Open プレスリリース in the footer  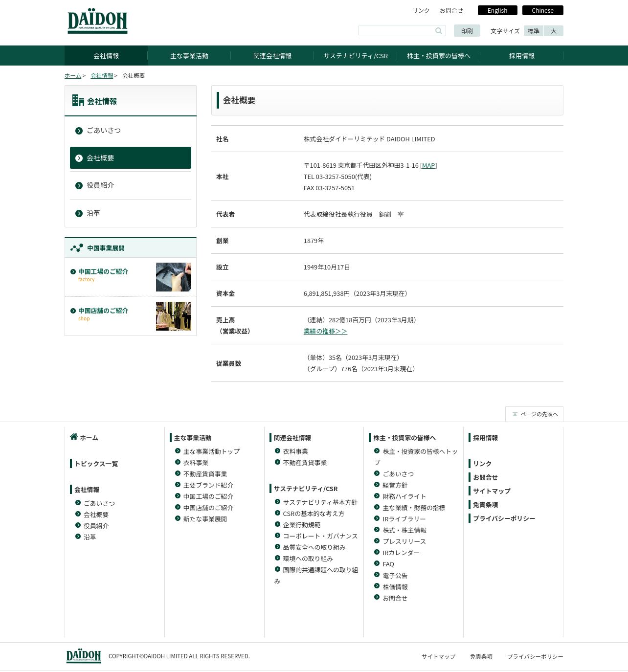pyautogui.click(x=404, y=541)
